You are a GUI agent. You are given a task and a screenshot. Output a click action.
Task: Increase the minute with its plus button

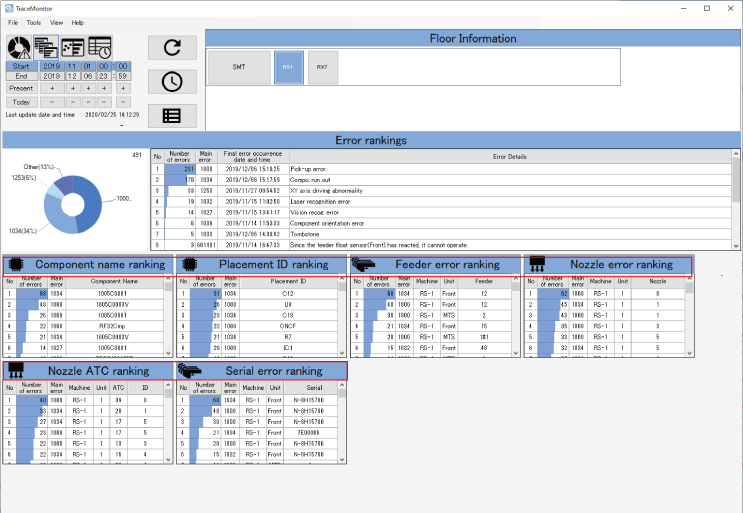123,88
